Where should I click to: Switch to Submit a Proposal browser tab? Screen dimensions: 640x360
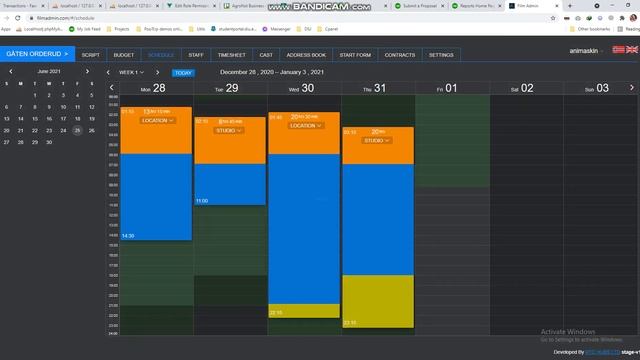(x=420, y=6)
